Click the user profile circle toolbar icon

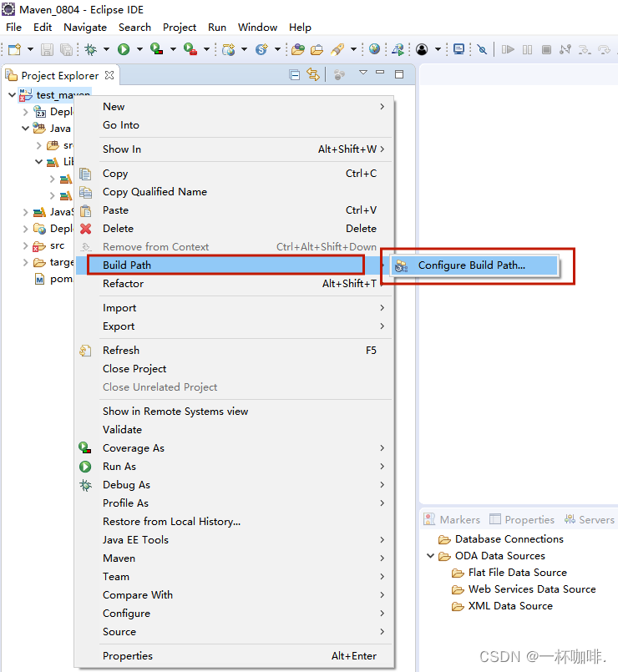coord(422,50)
